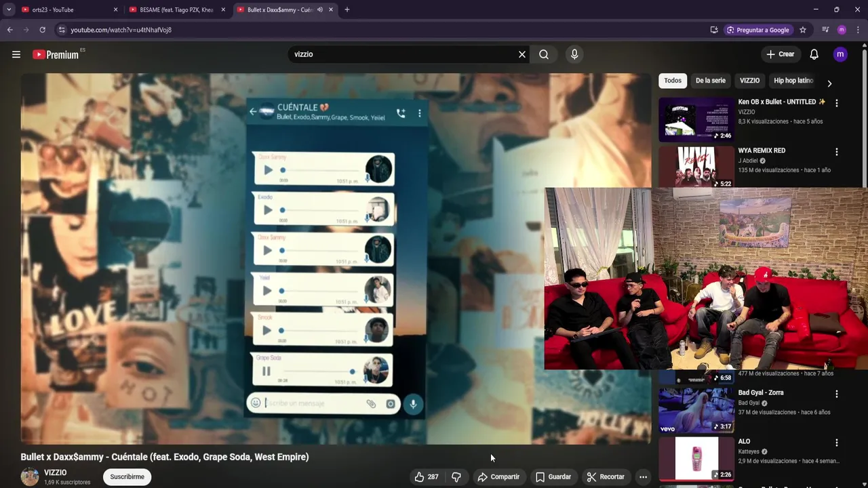Viewport: 868px width, 488px height.
Task: Open the VIZZIO channel avatar
Action: point(30,476)
